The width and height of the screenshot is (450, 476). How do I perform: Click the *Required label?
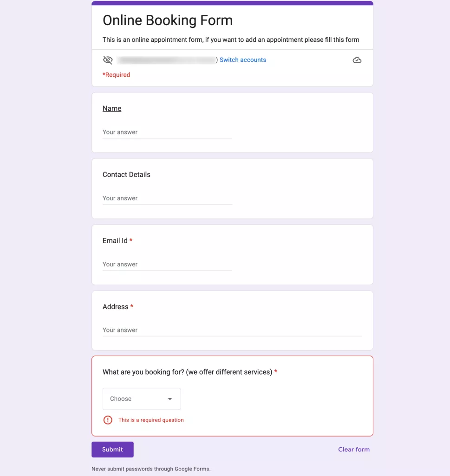[x=116, y=74]
